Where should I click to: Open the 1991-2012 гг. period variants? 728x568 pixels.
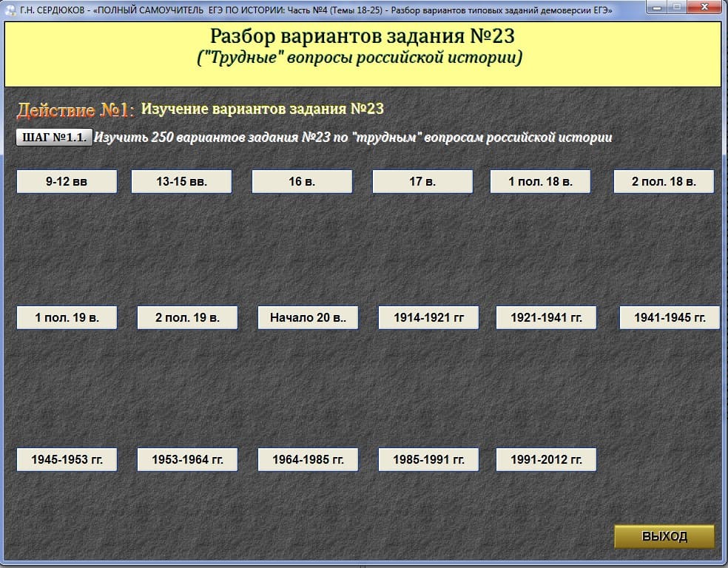tap(547, 459)
